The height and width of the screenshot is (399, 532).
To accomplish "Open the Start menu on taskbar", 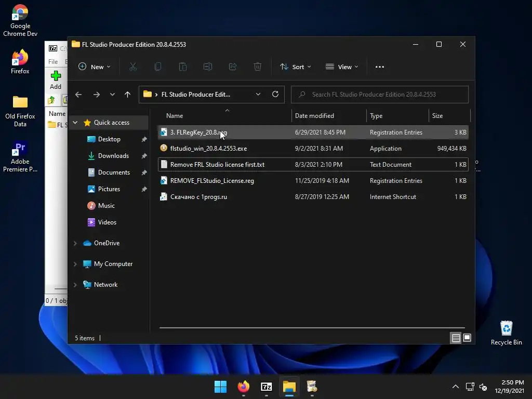I will pos(220,387).
